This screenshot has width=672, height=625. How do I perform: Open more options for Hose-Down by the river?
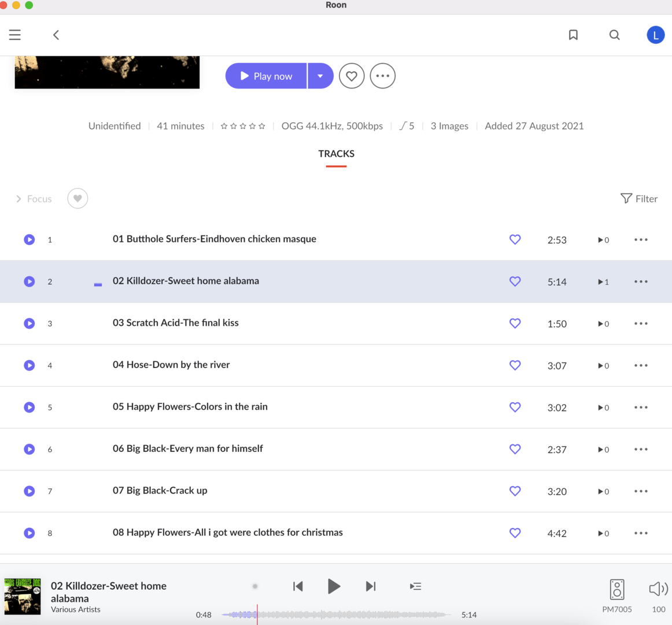coord(641,366)
